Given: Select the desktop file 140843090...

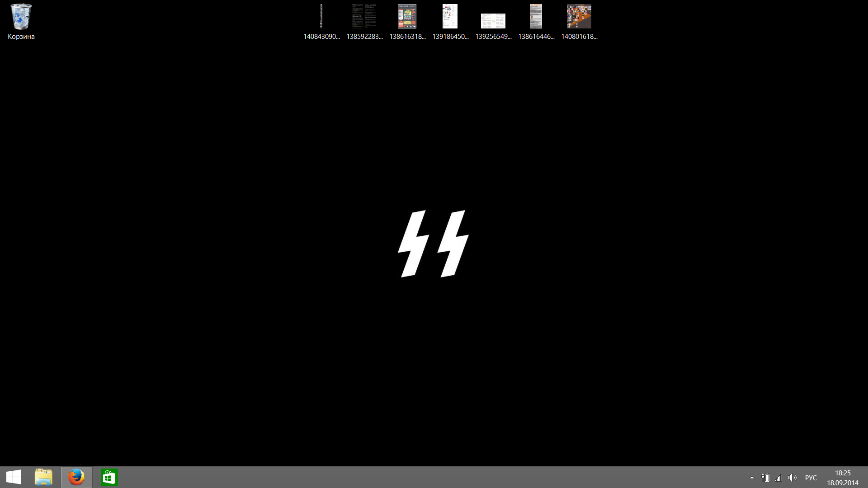Looking at the screenshot, I should 321,17.
